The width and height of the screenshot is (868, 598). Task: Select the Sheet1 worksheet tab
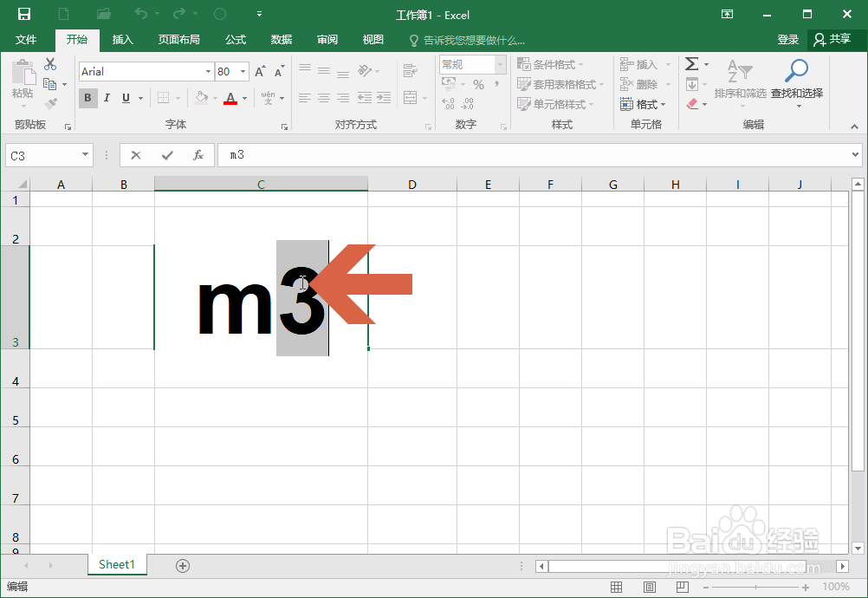coord(117,564)
